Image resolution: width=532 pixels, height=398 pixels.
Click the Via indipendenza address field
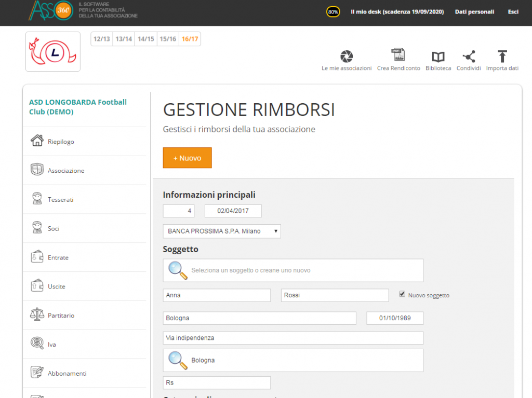(293, 338)
